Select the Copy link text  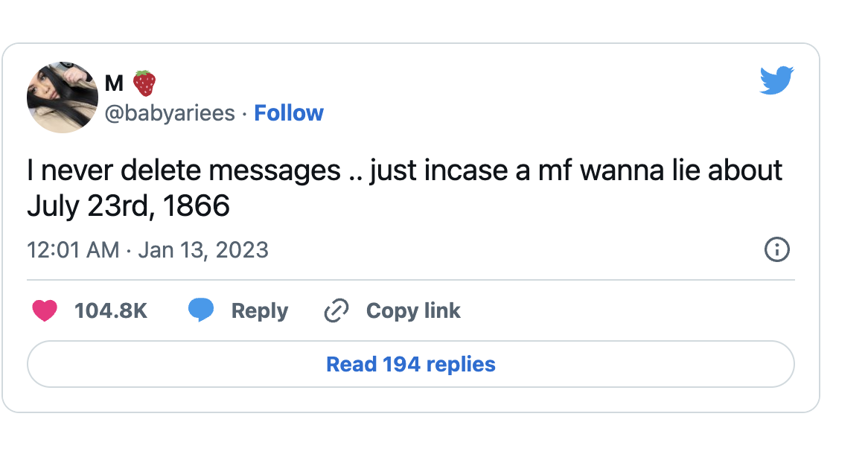point(413,310)
